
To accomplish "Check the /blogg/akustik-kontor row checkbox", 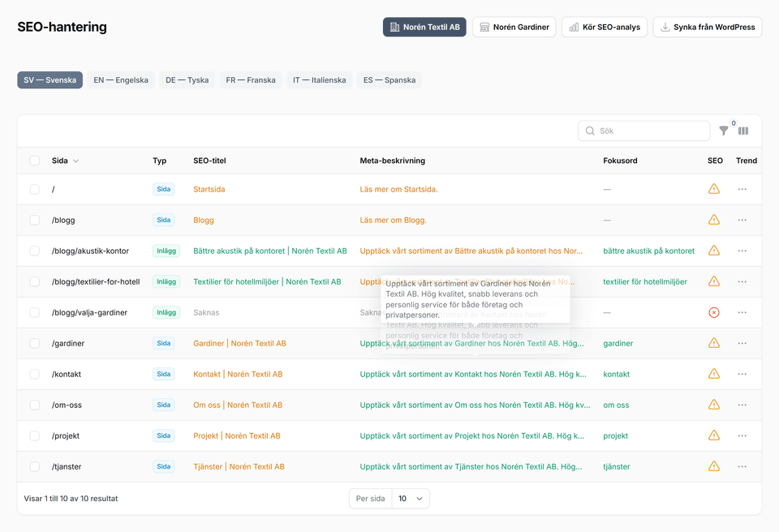I will (35, 251).
